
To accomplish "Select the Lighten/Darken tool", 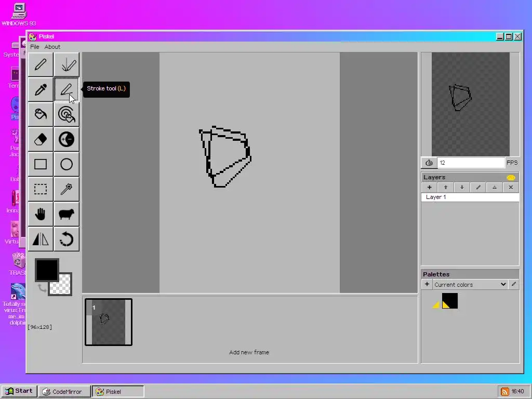I will coord(66,139).
